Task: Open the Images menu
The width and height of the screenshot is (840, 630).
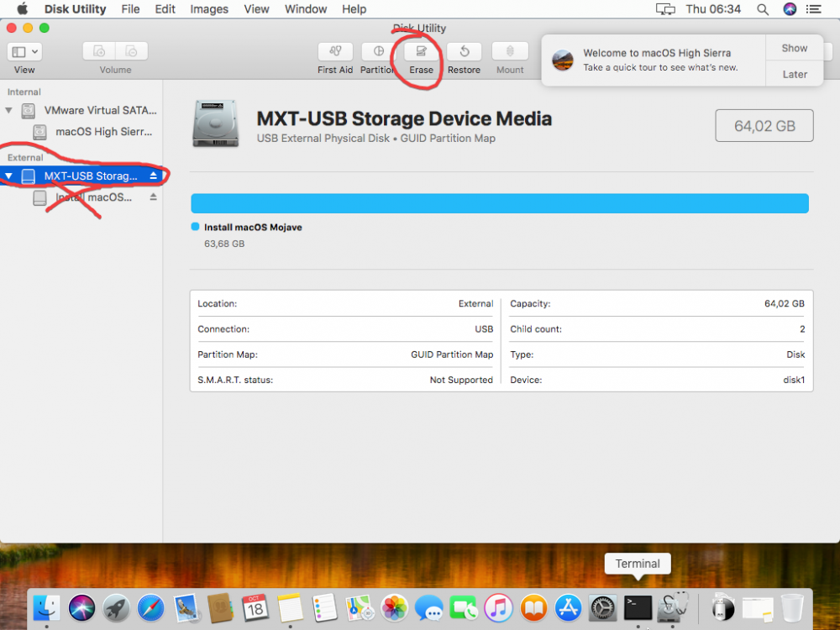Action: pyautogui.click(x=209, y=9)
